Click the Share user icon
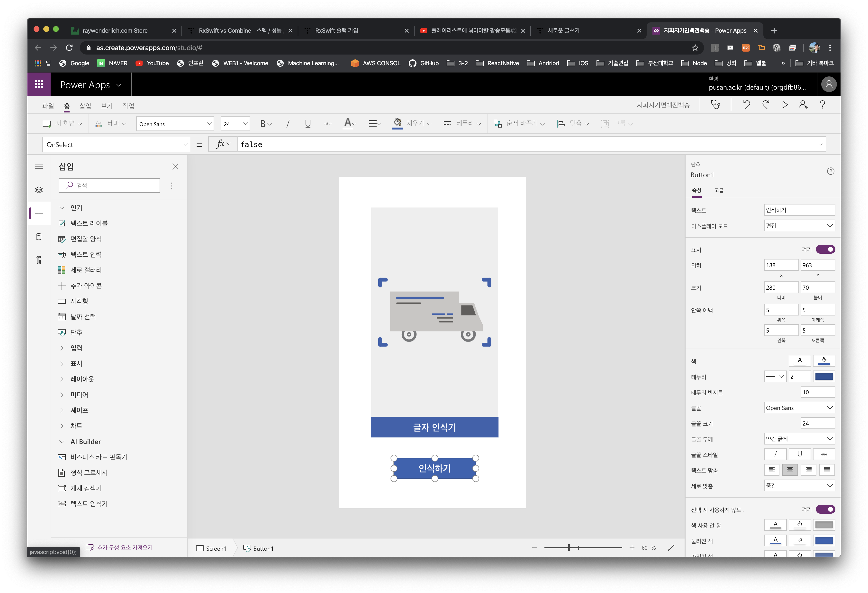The image size is (868, 593). point(803,105)
